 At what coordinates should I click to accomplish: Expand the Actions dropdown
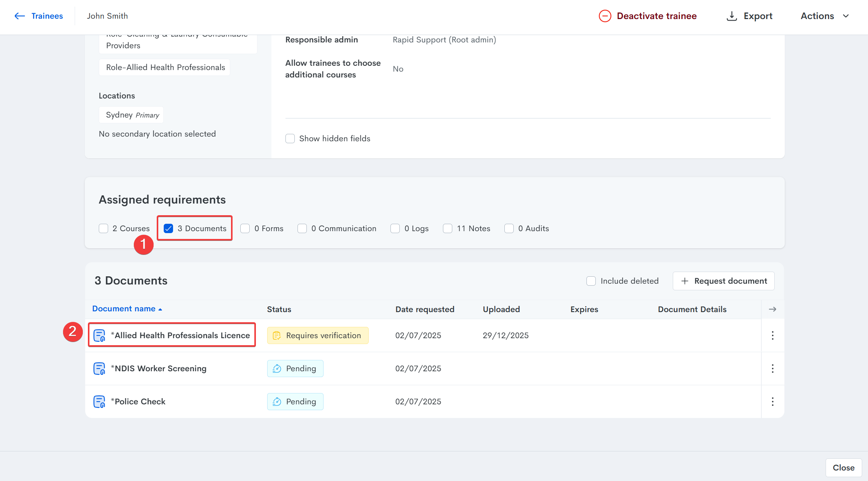[x=824, y=16]
